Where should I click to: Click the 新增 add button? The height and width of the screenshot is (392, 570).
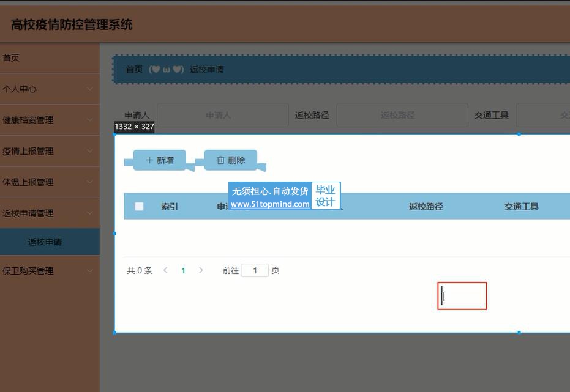click(x=159, y=160)
